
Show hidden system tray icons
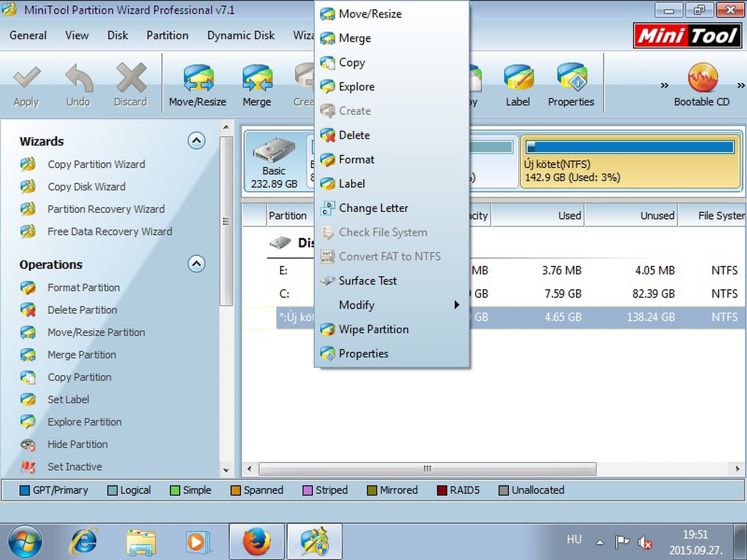[x=600, y=542]
